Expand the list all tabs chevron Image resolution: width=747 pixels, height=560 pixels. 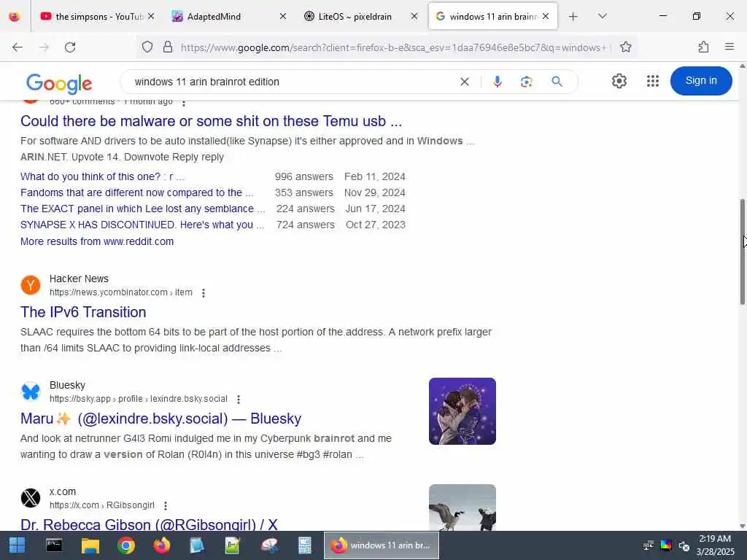coord(603,16)
